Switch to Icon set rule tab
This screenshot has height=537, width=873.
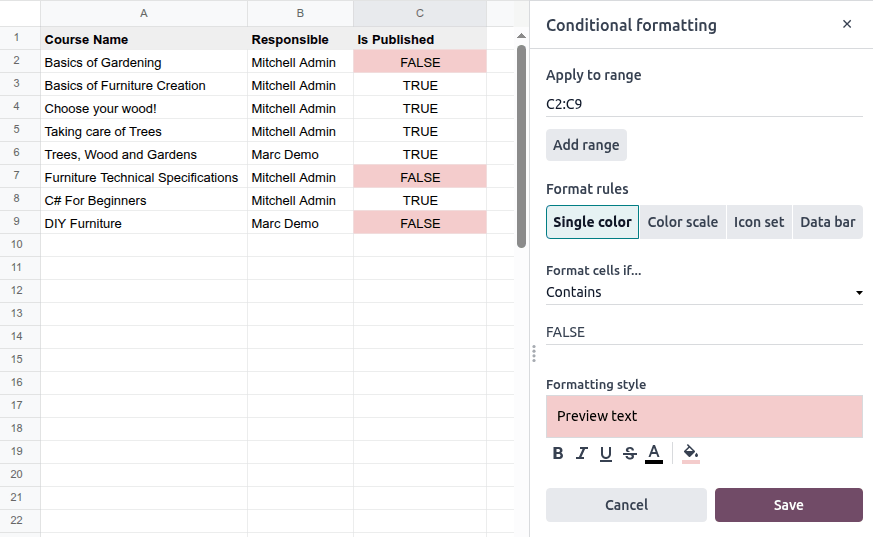click(759, 222)
